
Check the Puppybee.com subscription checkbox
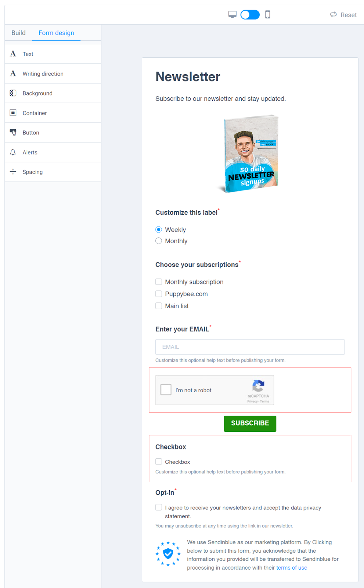(x=159, y=294)
